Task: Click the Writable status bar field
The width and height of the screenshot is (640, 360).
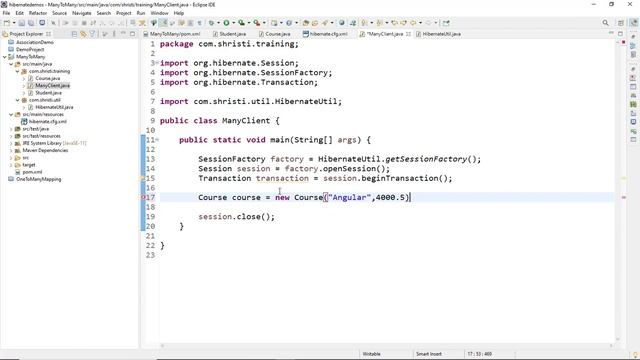Action: click(x=371, y=354)
